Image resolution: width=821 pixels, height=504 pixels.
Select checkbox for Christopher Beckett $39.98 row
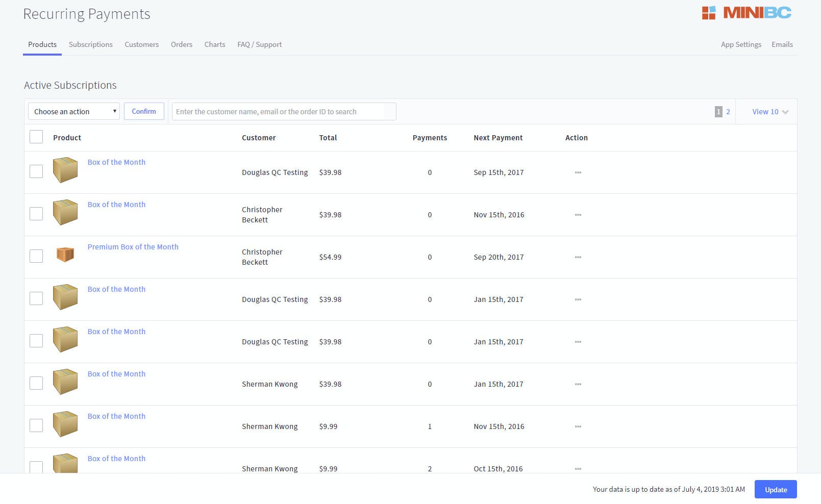tap(36, 214)
